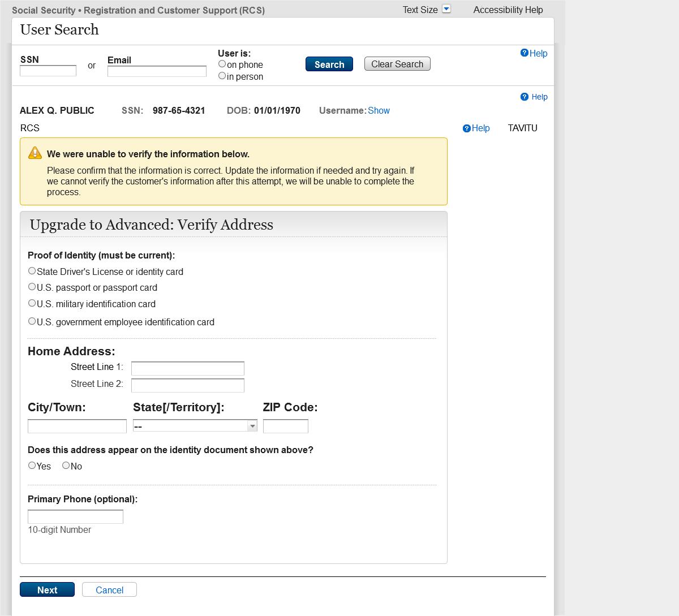Choose U.S. passport or passport card option
679x616 pixels.
(32, 287)
